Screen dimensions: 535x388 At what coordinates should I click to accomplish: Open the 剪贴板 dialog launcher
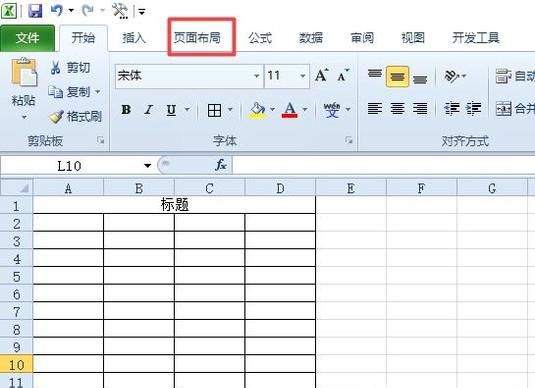100,140
